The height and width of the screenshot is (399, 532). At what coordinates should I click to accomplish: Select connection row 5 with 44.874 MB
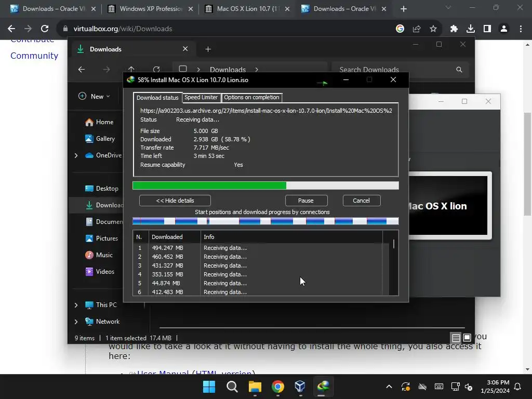click(258, 283)
